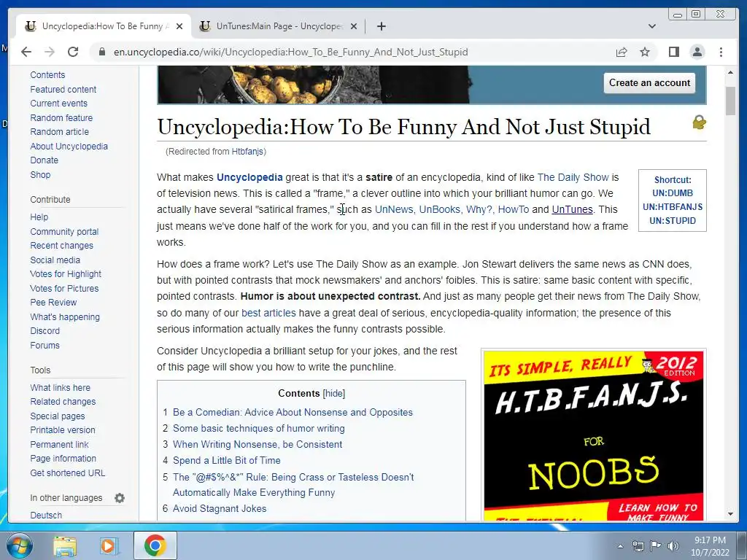This screenshot has height=560, width=747.
Task: Jump to Spend a Little Bit of Time
Action: [226, 461]
